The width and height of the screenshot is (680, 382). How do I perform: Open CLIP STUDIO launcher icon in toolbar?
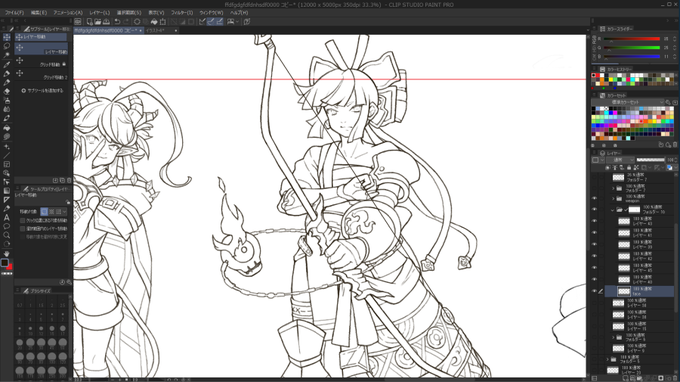(78, 21)
